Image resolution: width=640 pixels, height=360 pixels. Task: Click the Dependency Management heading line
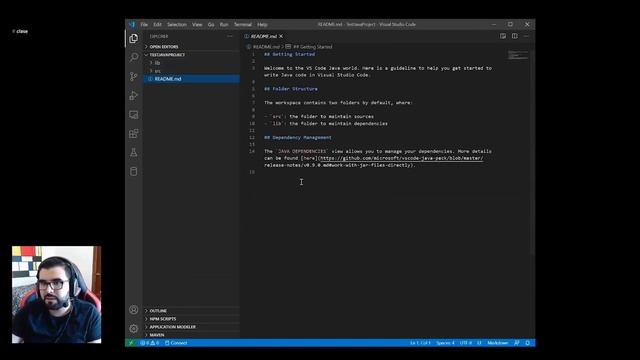coord(298,138)
